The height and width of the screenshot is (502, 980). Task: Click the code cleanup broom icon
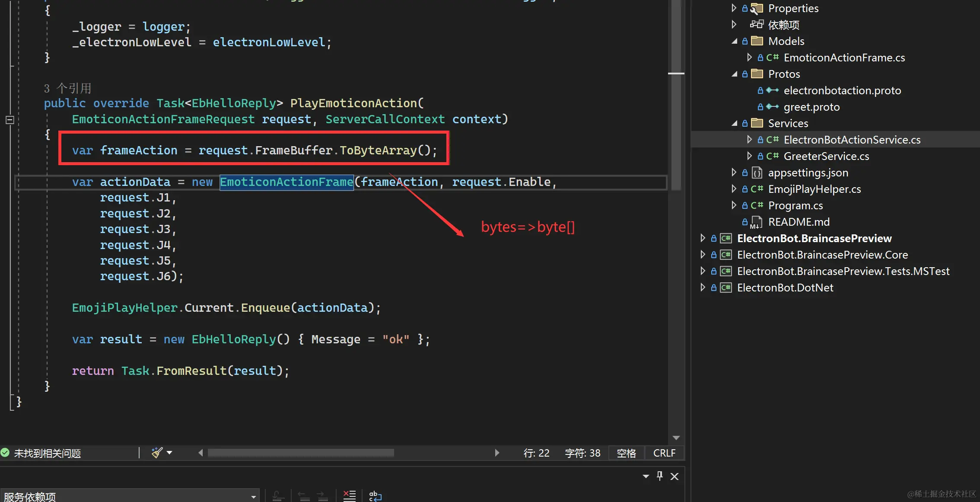pos(157,453)
